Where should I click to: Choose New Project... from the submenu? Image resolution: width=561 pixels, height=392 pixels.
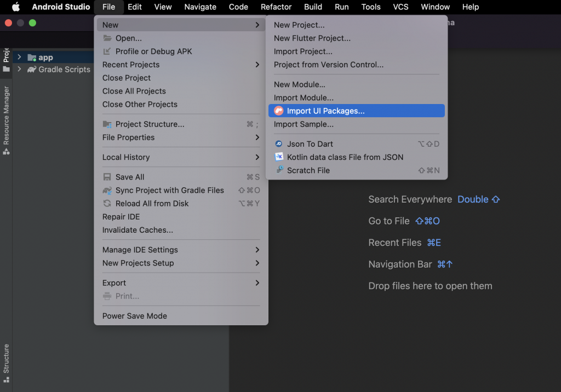coord(356,25)
